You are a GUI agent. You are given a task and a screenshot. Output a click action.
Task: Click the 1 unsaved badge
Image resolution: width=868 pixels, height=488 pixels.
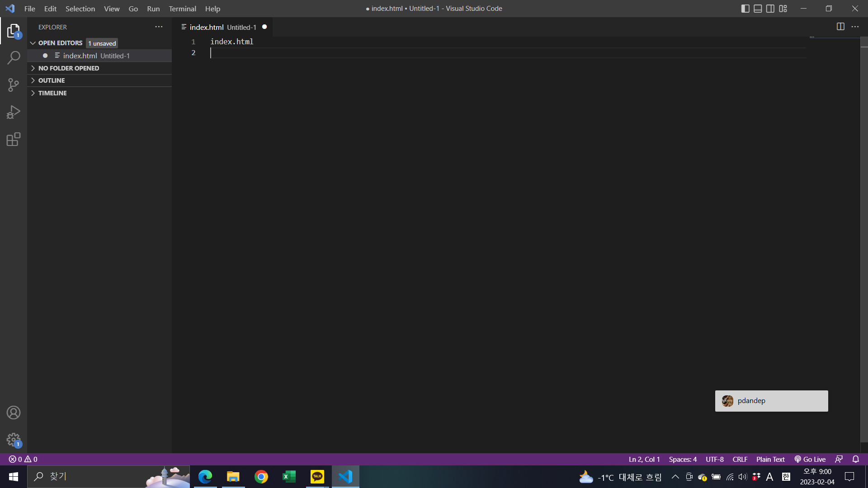[x=102, y=43]
